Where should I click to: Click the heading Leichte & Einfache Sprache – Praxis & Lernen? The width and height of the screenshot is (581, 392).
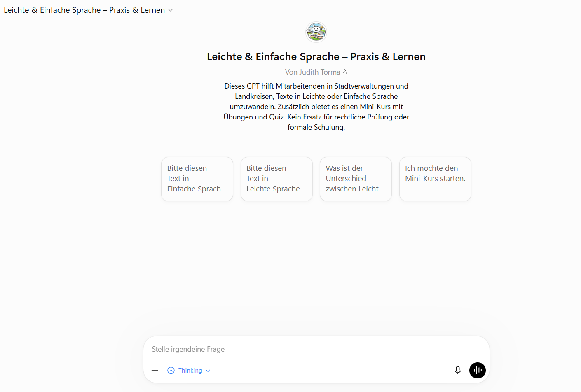(x=316, y=56)
